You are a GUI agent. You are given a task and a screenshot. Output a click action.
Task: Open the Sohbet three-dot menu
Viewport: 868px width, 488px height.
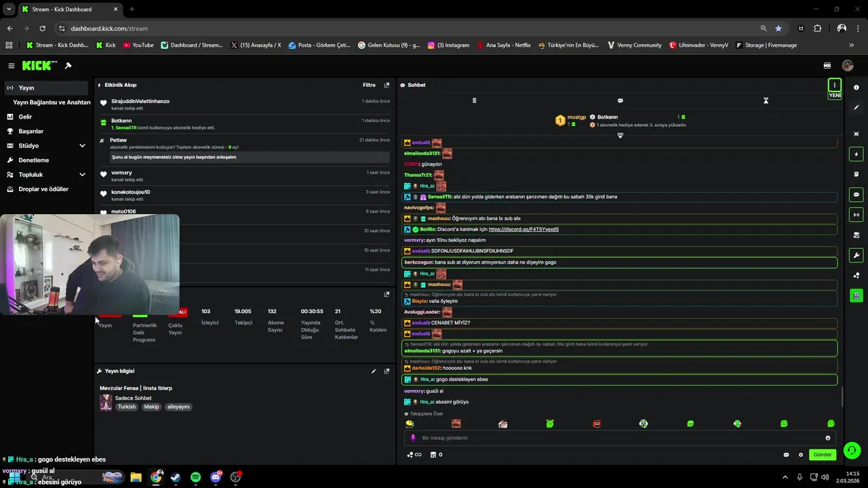tap(834, 85)
